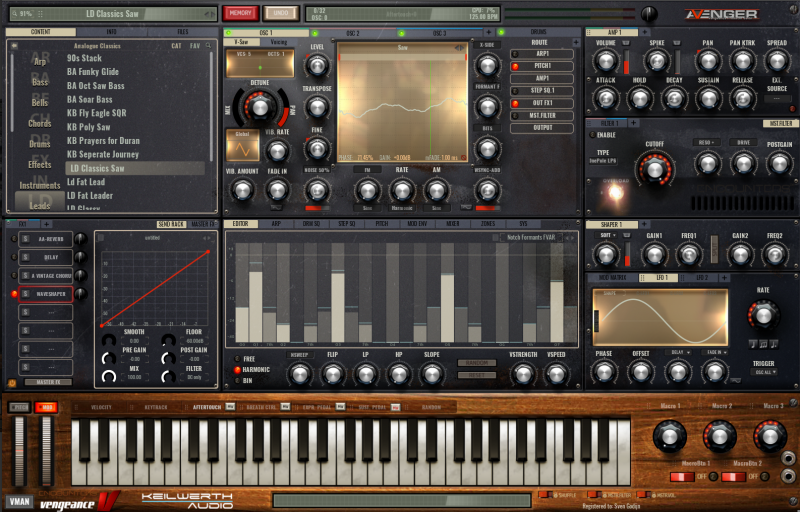Click the RESET button
This screenshot has height=512, width=800.
coord(477,375)
